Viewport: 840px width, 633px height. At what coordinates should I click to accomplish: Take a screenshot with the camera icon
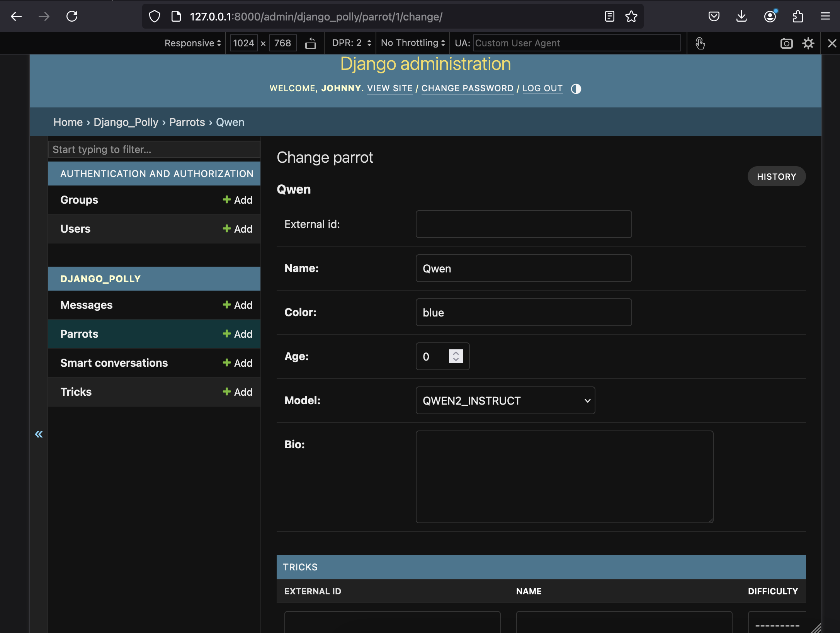786,43
